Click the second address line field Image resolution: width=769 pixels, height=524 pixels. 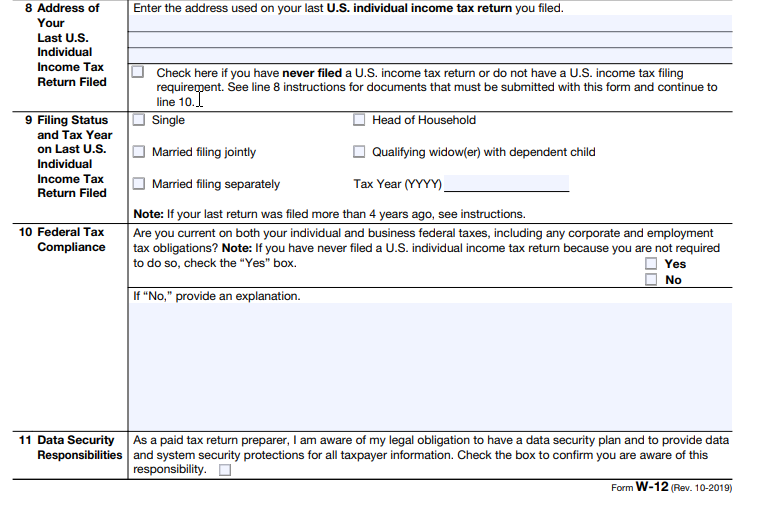coord(430,40)
